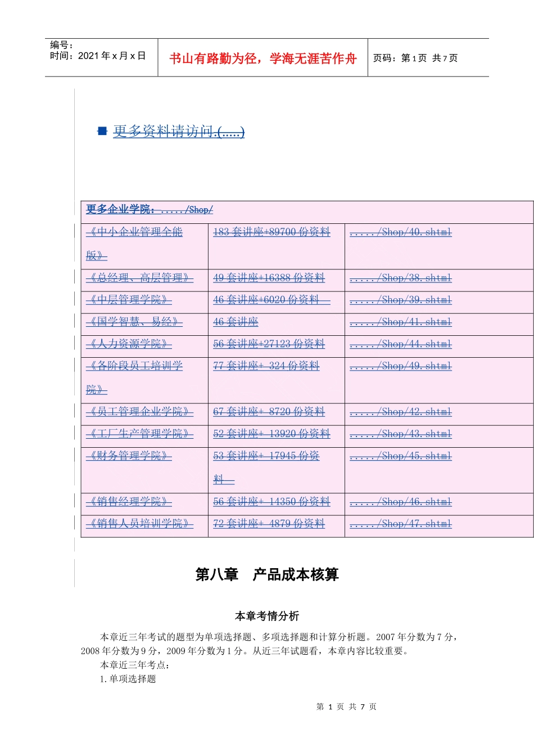Open 56套讲座+ 14350份资料 link
Viewport: 534px width, 756px height.
(272, 502)
